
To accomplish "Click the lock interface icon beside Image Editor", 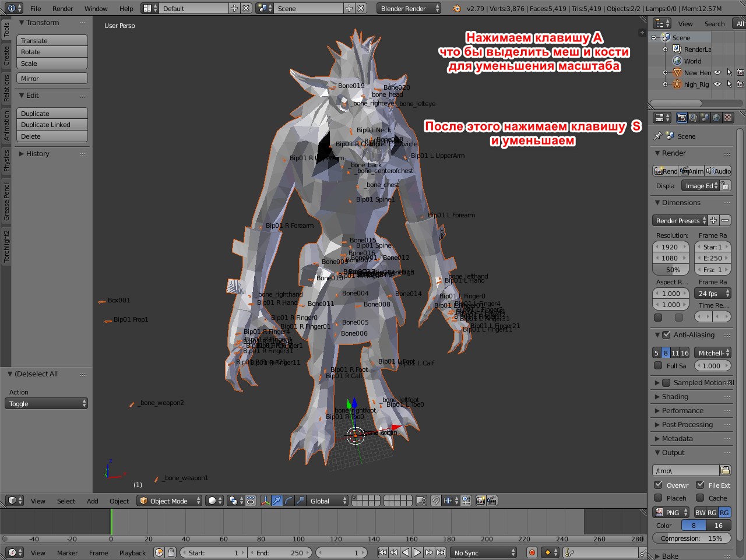I will 725,186.
